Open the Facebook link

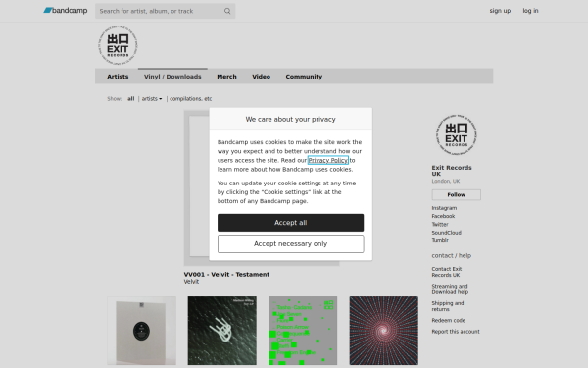[x=443, y=216]
